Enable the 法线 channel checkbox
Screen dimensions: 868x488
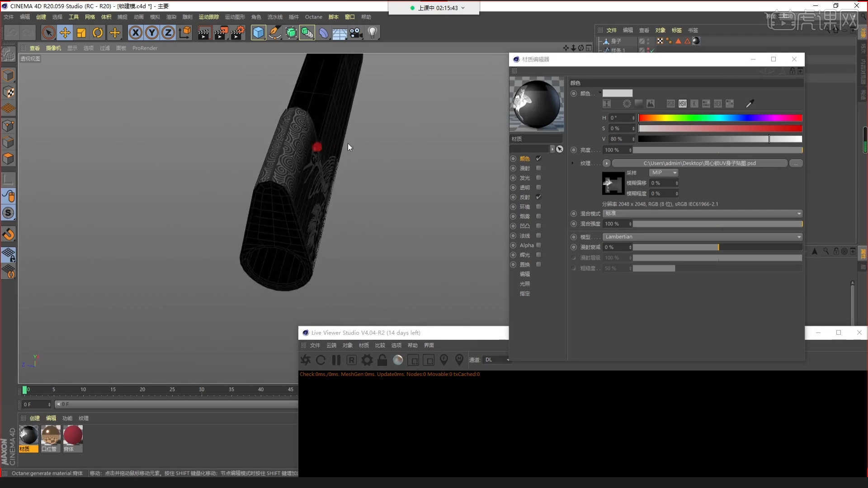538,235
